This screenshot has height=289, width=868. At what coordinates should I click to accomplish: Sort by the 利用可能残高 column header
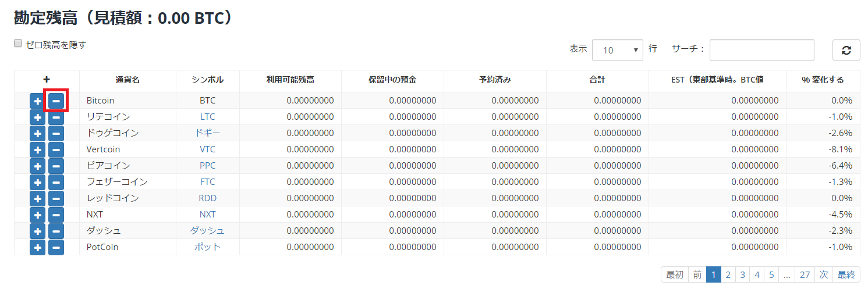(290, 80)
